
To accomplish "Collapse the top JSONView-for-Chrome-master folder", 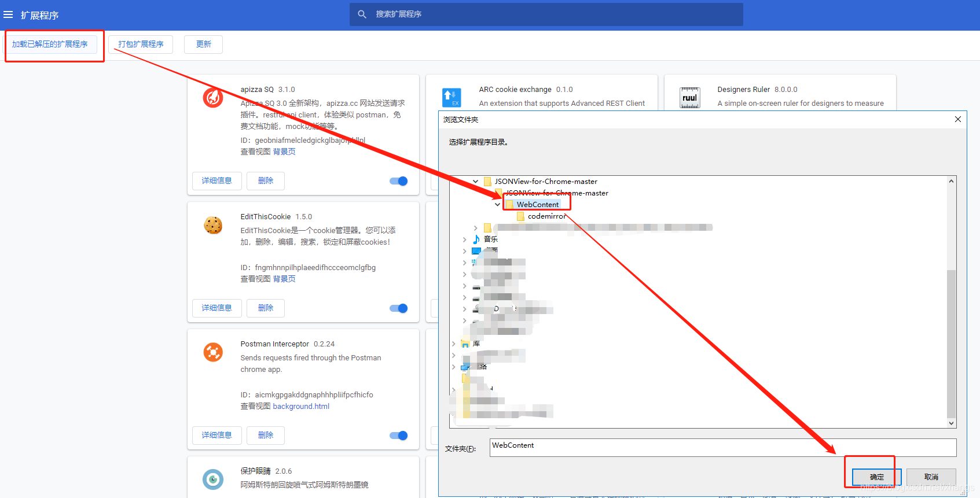I will [476, 182].
